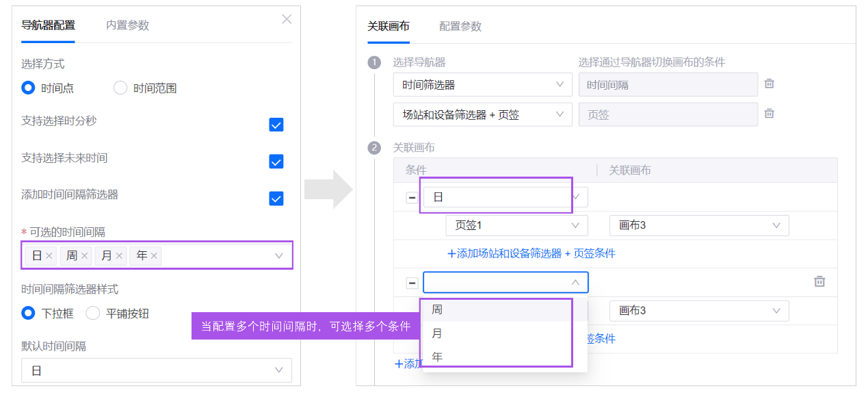Expand the 页签1 condition dropdown
868x395 pixels.
tap(516, 225)
